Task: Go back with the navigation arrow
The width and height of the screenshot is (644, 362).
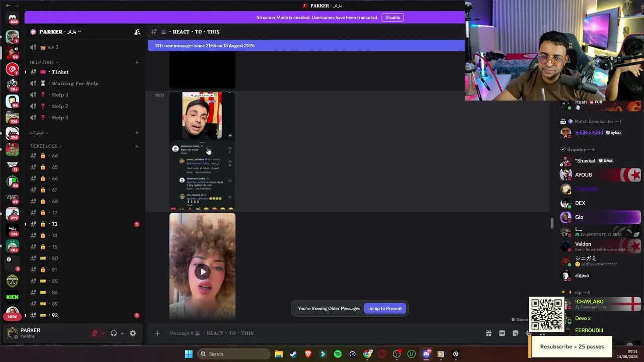Action: [x=8, y=6]
